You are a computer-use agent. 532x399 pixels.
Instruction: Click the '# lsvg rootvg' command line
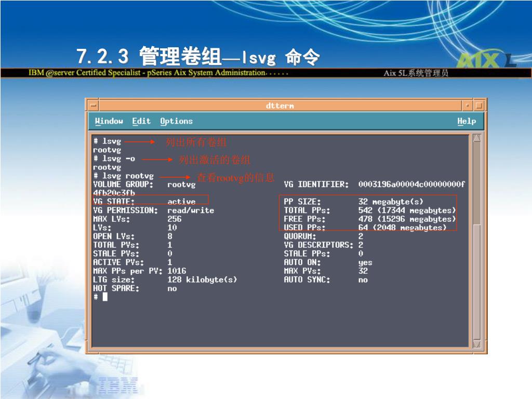tap(124, 176)
